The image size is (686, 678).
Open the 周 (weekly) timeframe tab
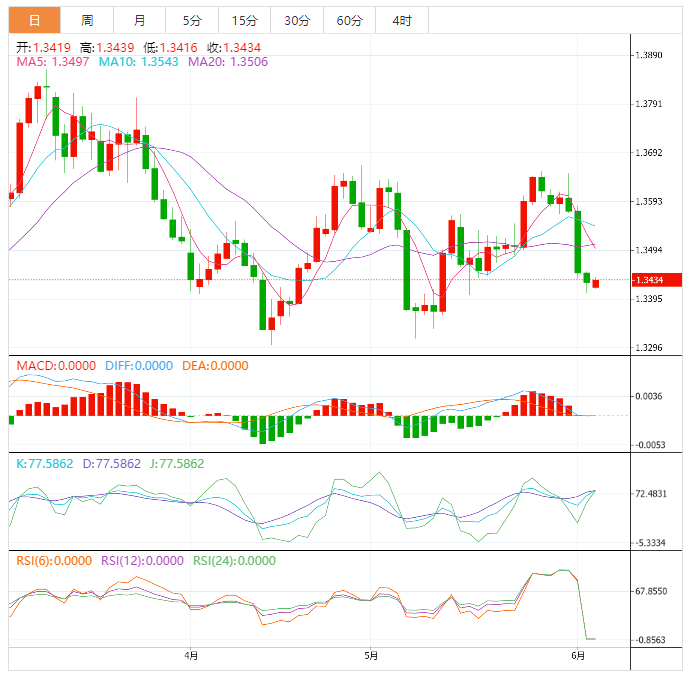[x=87, y=20]
